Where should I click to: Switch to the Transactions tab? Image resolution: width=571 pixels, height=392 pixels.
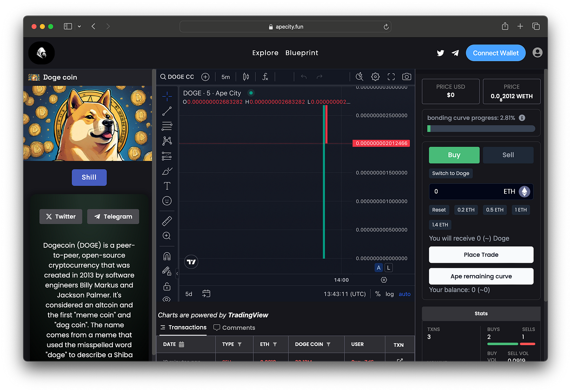tap(183, 328)
